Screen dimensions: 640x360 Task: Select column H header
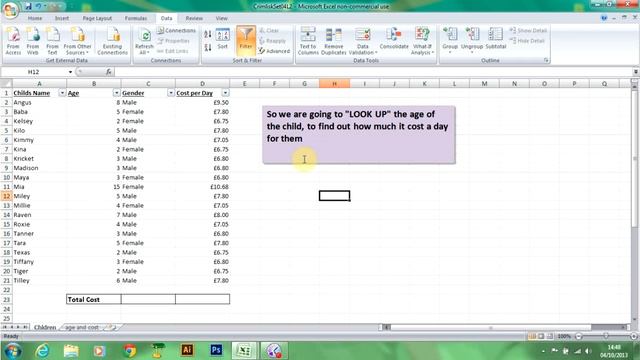tap(334, 84)
